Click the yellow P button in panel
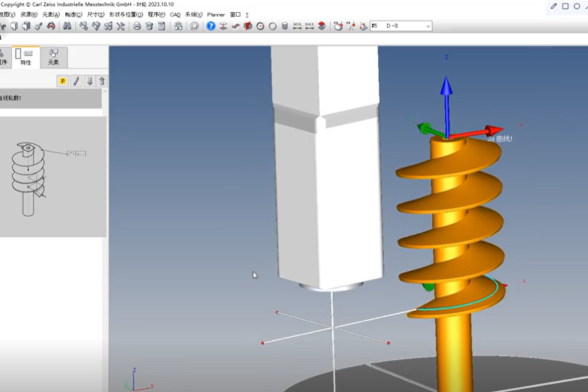 (63, 81)
